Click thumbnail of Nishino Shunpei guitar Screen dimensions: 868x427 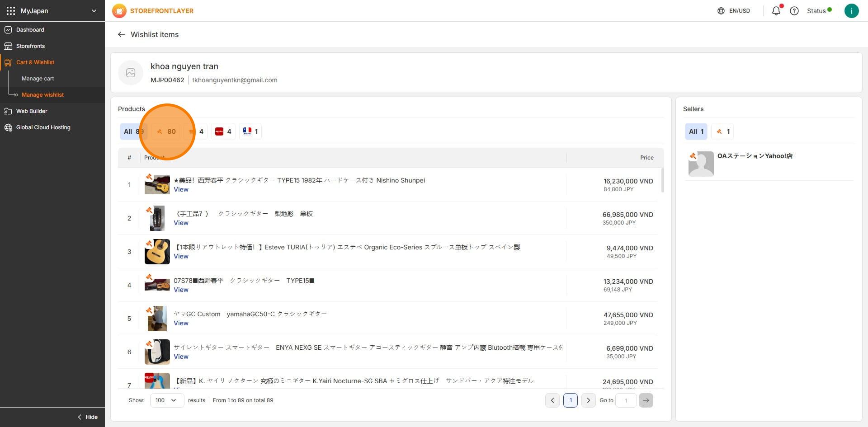point(157,185)
